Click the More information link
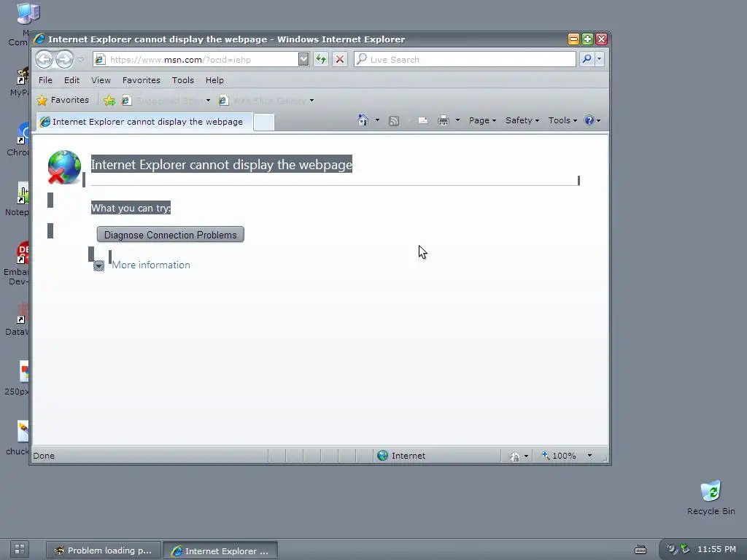The width and height of the screenshot is (747, 560). pyautogui.click(x=150, y=265)
